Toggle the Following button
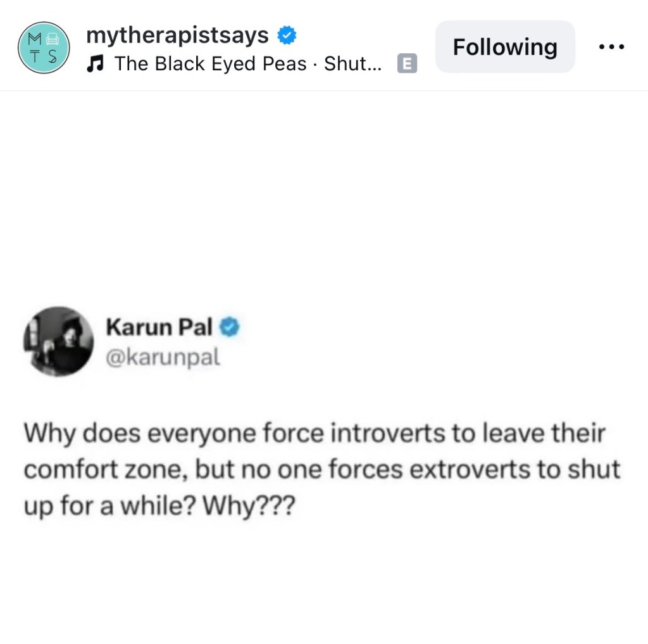The height and width of the screenshot is (644, 648). point(505,47)
